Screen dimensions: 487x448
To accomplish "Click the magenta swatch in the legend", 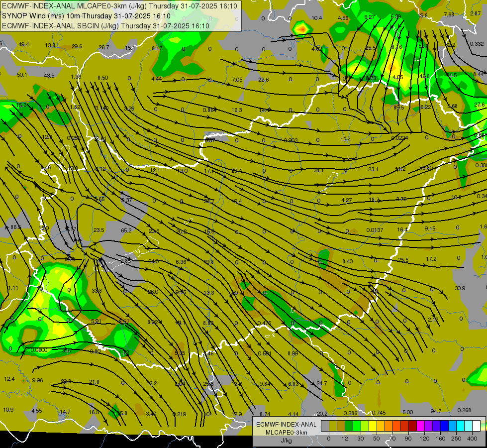I will point(420,426).
